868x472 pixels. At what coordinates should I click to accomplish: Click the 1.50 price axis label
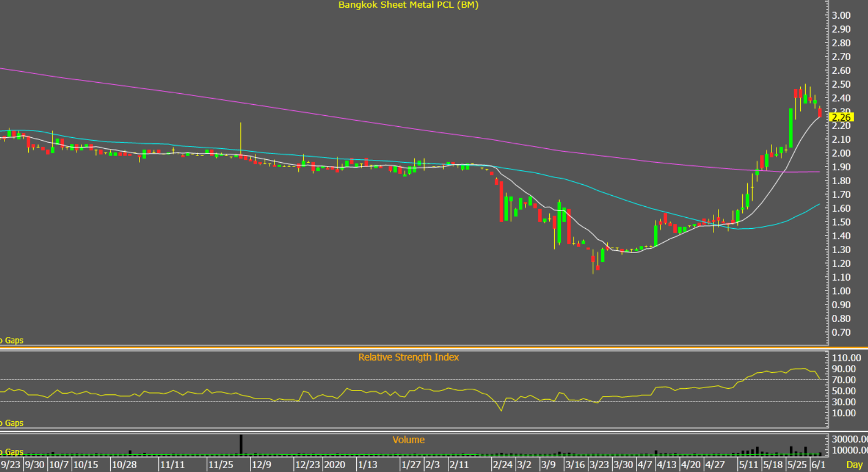842,222
